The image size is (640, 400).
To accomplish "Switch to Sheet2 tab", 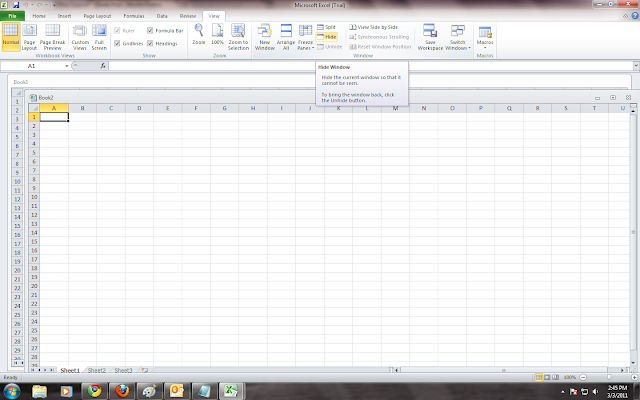I will [x=97, y=371].
